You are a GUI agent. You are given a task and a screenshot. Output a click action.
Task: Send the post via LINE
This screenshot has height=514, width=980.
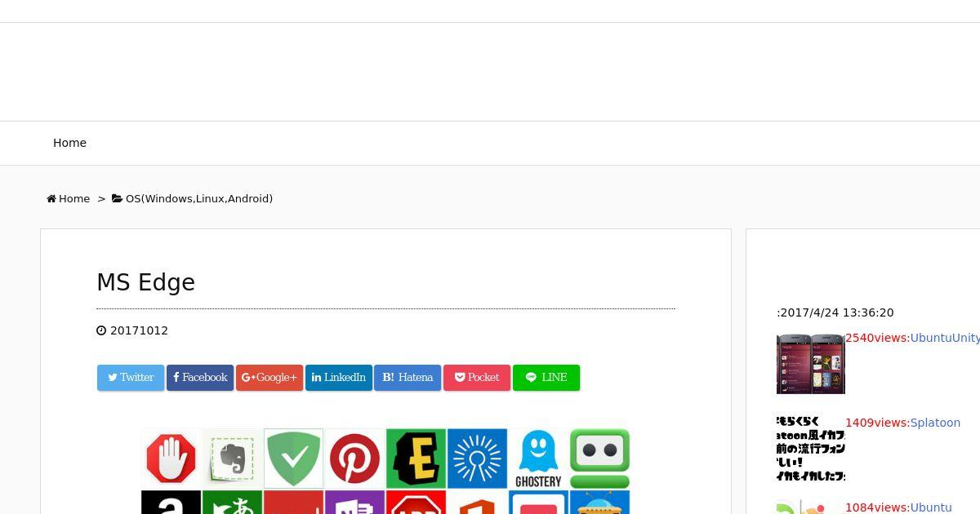546,377
